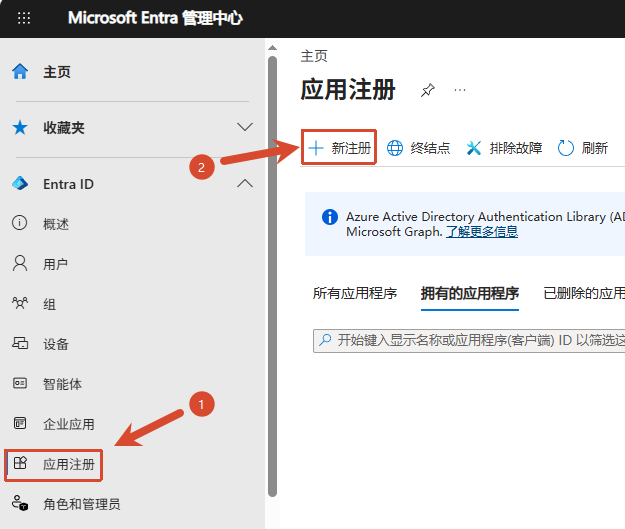Click the favorites star icon
625x529 pixels.
[20, 128]
